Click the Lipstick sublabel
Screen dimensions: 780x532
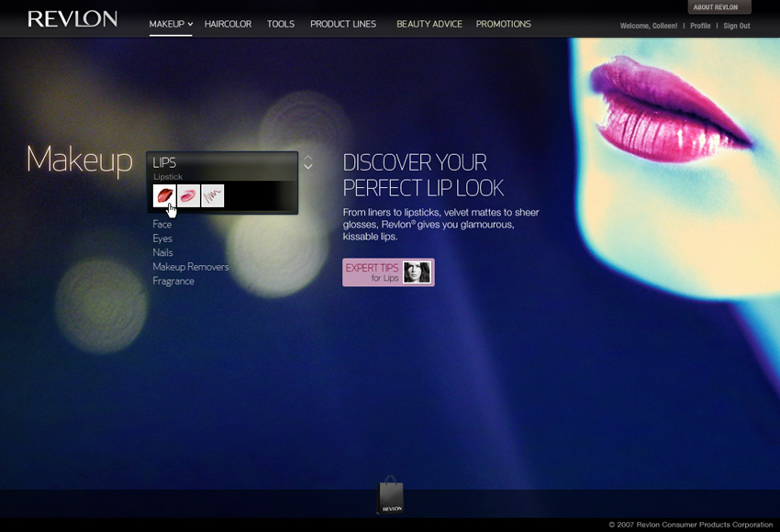pos(168,177)
